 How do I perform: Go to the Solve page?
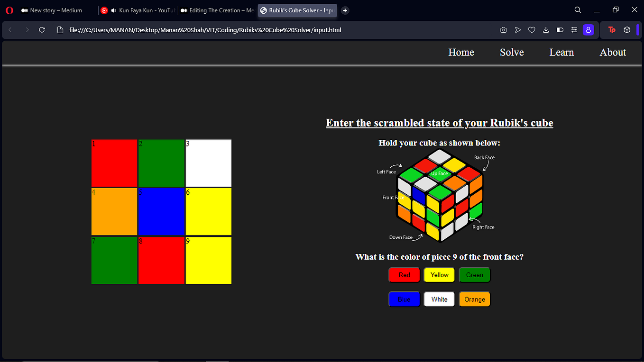pyautogui.click(x=512, y=52)
